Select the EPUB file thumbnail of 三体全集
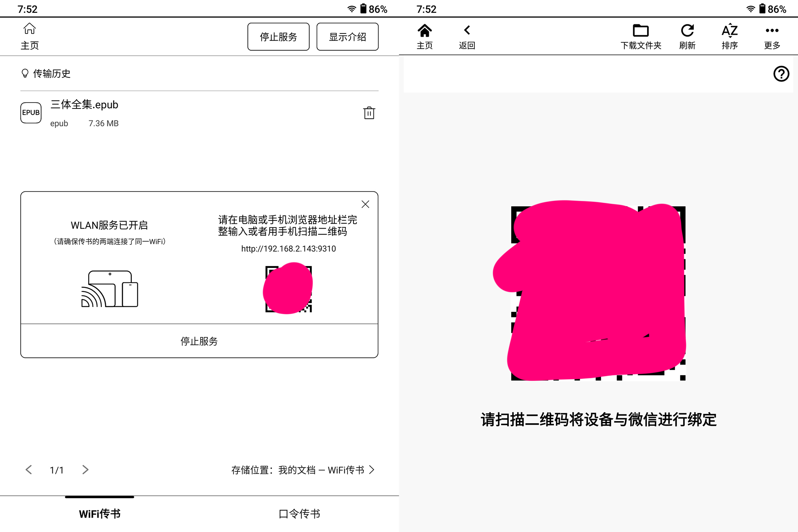Viewport: 798px width, 532px height. point(31,113)
